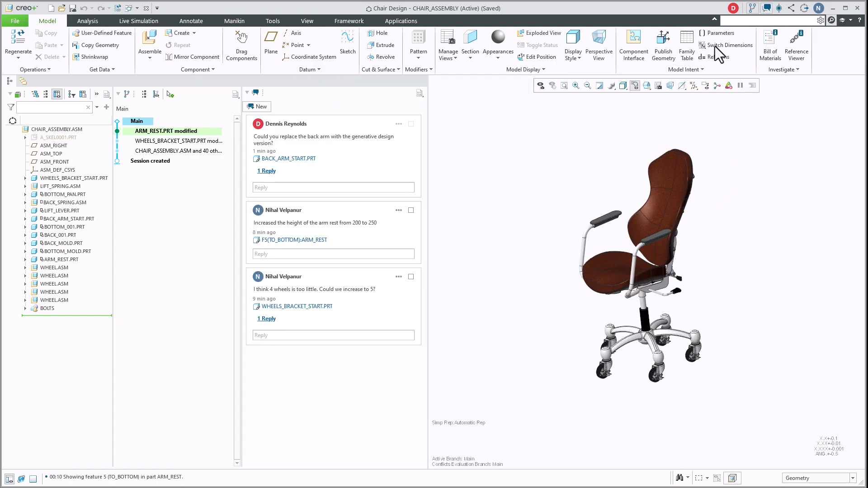The width and height of the screenshot is (868, 488).
Task: Click Zoom Out in graphics toolbar
Action: pyautogui.click(x=588, y=85)
